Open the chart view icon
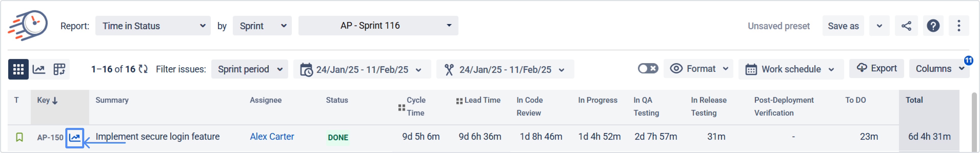This screenshot has width=980, height=153. (x=39, y=69)
